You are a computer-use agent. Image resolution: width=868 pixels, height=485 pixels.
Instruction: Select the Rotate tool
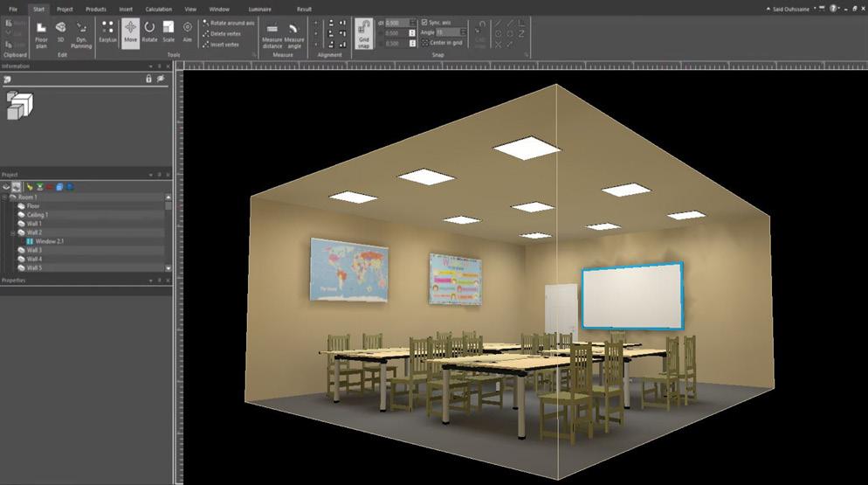tap(149, 31)
